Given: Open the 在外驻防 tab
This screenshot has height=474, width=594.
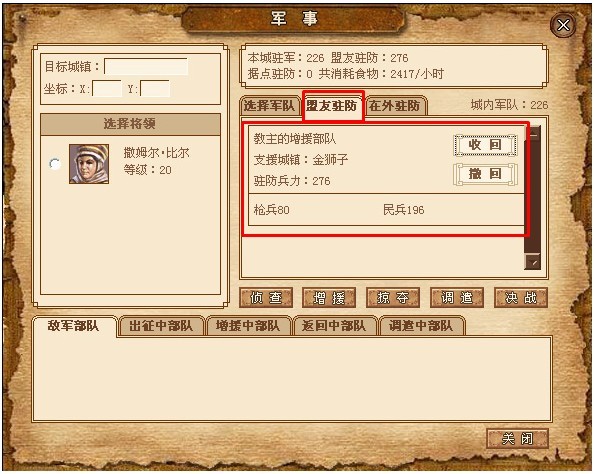Looking at the screenshot, I should pyautogui.click(x=396, y=106).
